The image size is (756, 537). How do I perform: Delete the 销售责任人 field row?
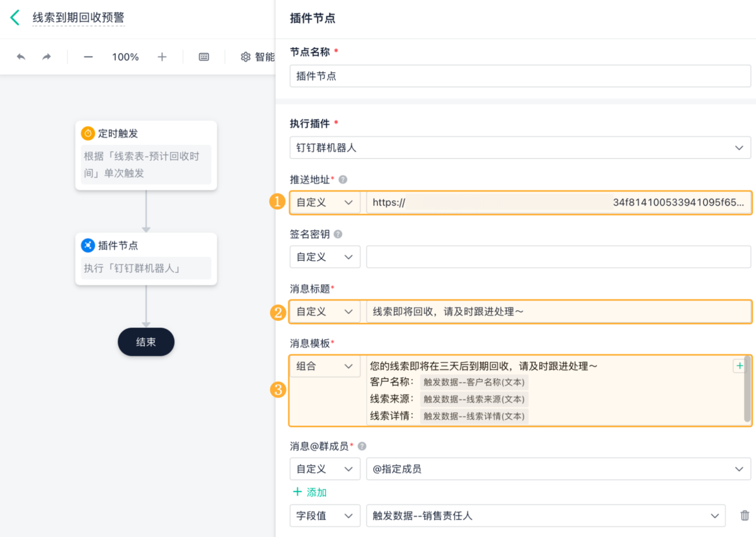745,516
